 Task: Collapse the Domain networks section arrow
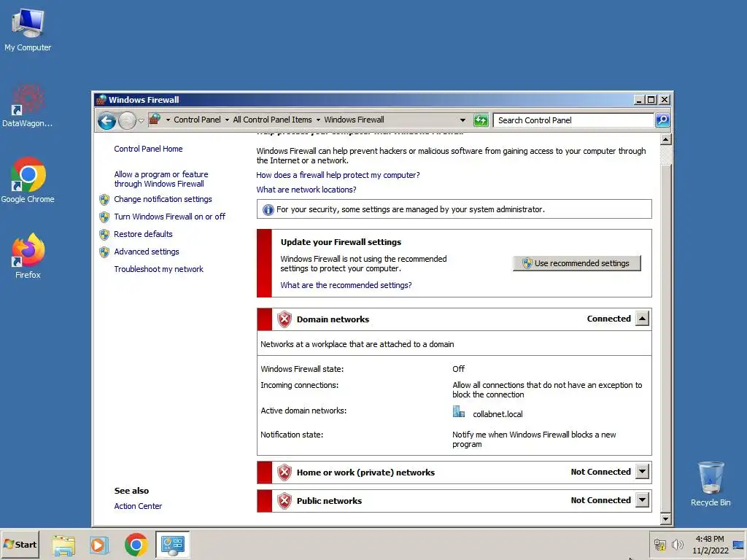(642, 319)
